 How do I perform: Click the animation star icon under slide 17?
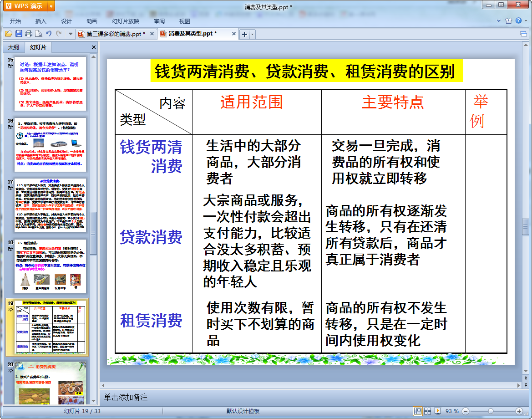click(10, 188)
